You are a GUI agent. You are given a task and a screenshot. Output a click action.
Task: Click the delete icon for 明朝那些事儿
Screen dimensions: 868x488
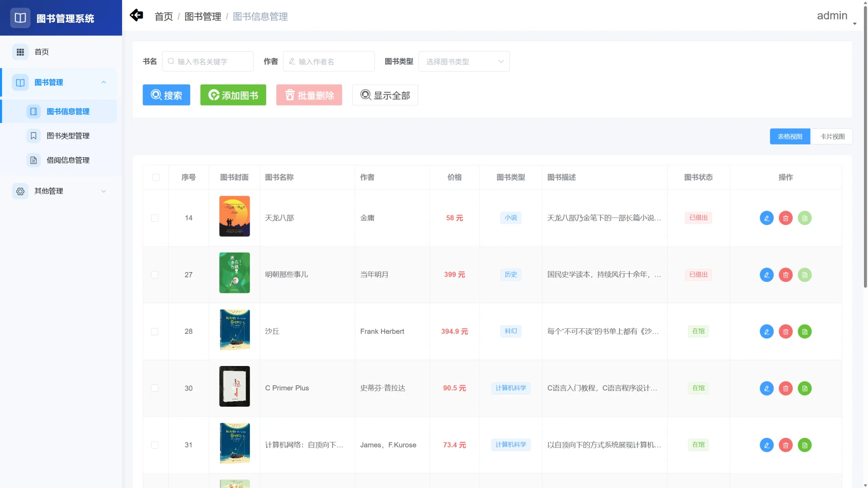(786, 275)
